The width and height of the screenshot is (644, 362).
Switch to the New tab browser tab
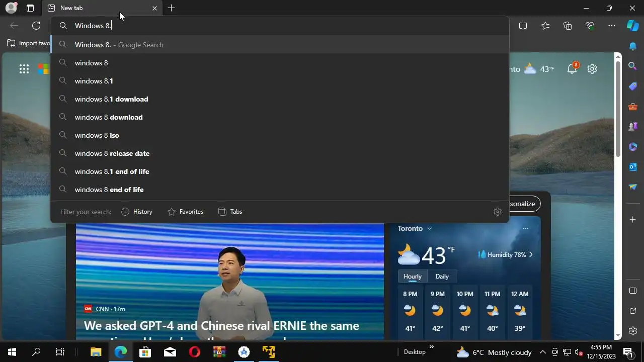[x=103, y=8]
